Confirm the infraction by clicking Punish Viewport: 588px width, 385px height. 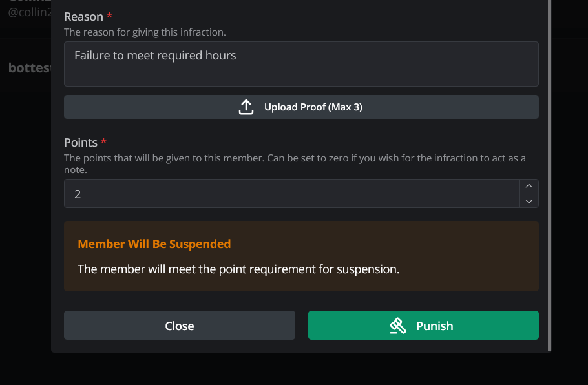pyautogui.click(x=423, y=326)
